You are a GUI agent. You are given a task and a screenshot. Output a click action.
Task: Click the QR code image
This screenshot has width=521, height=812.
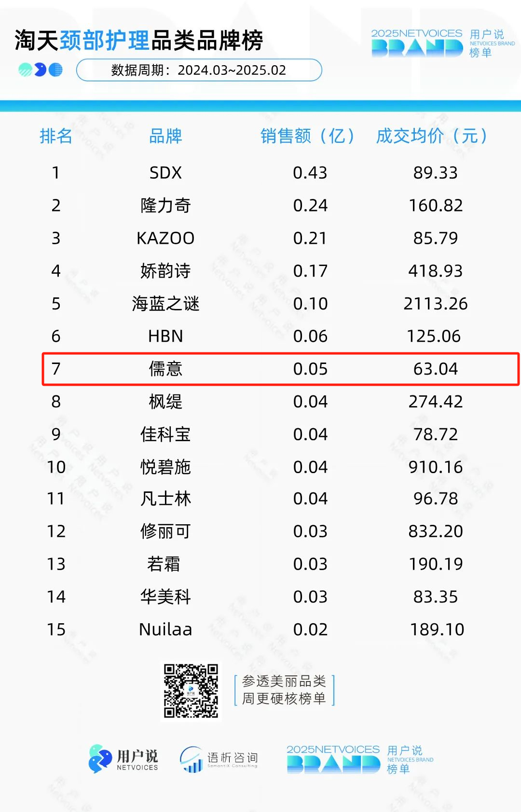coord(191,691)
